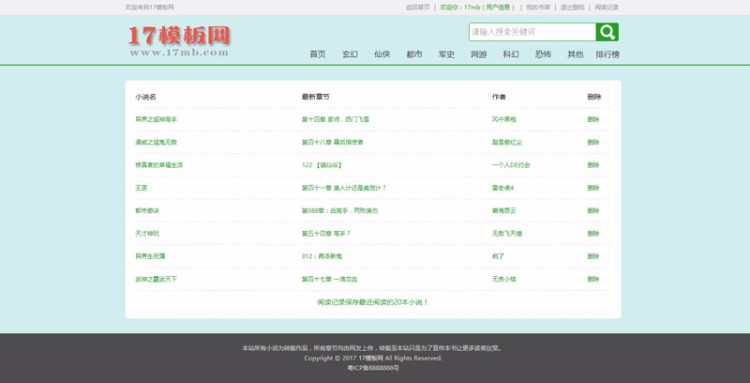Open chapter 第四十七章 link
The image size is (750, 383).
tap(330, 279)
